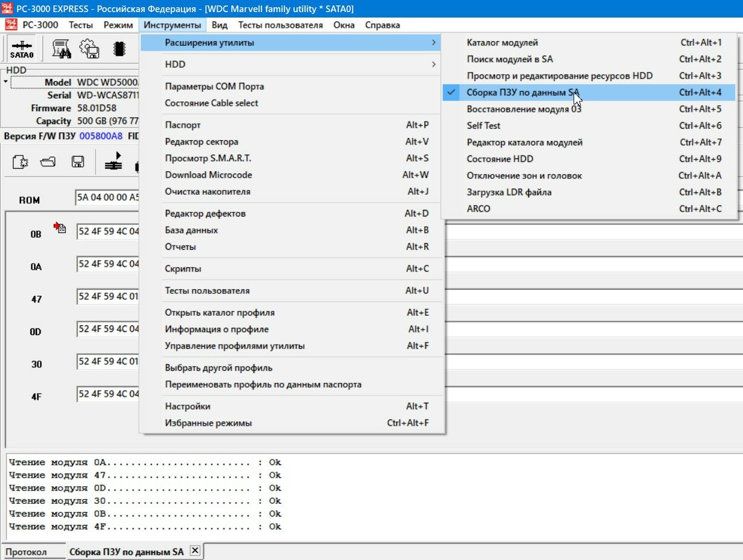This screenshot has width=743, height=560.
Task: Click the floppy disk save icon
Action: tap(77, 162)
